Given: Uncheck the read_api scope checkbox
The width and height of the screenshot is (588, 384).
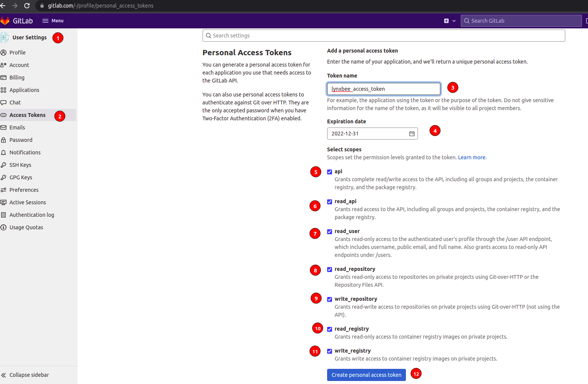Looking at the screenshot, I should click(329, 202).
